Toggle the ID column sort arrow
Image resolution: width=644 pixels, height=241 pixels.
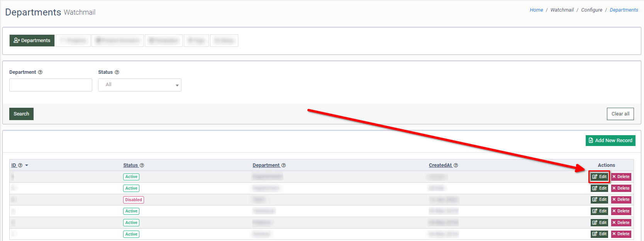point(27,165)
